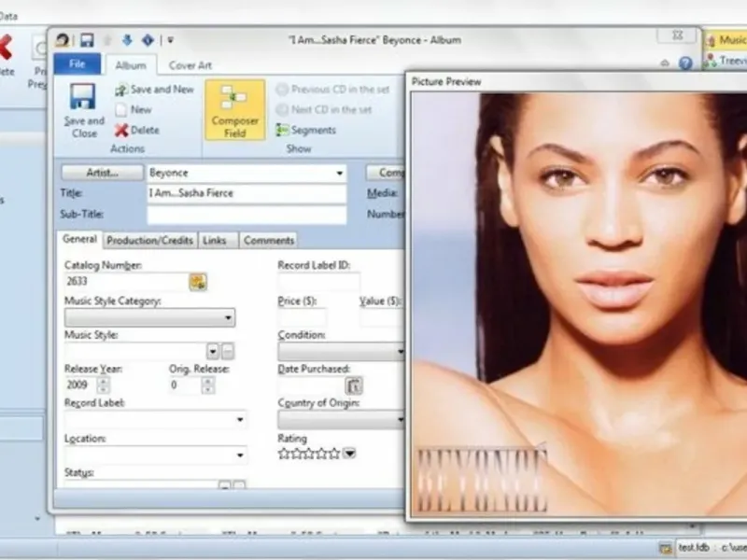The image size is (747, 560).
Task: Click the Sub-Title input field
Action: (247, 215)
